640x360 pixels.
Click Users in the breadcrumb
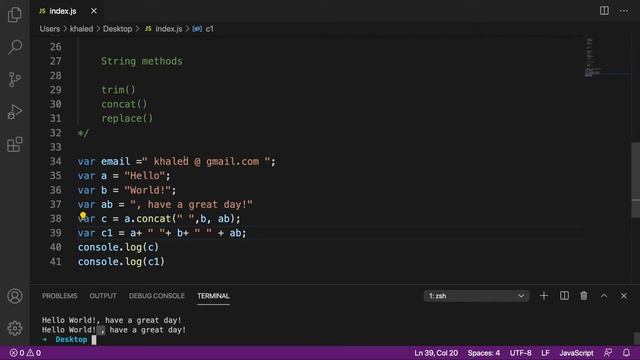click(x=50, y=29)
